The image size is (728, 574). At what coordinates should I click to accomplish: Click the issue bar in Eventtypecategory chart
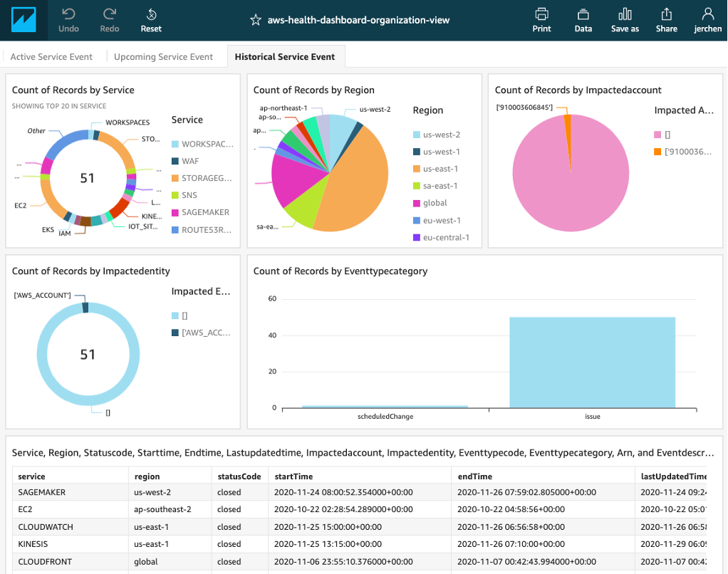tap(592, 362)
